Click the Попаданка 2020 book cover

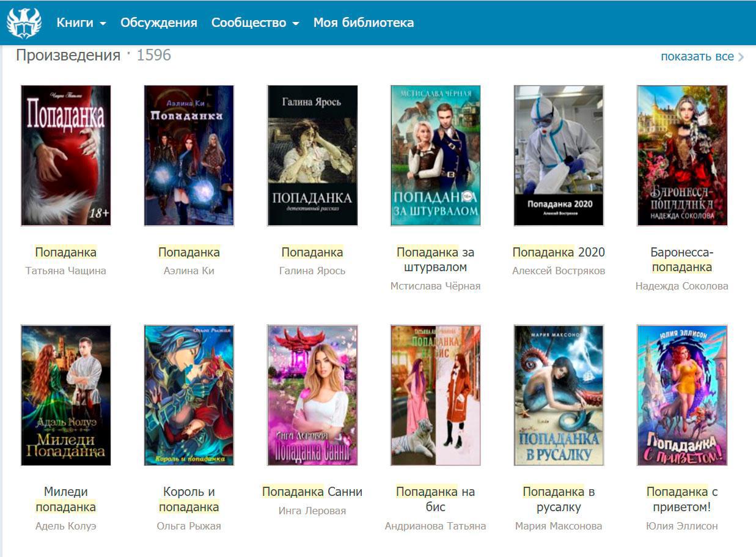click(559, 156)
